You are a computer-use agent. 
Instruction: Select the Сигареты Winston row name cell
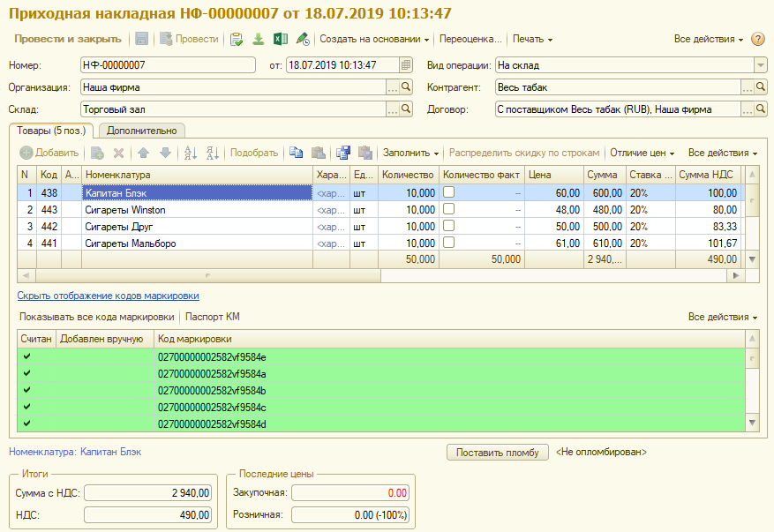[x=197, y=210]
